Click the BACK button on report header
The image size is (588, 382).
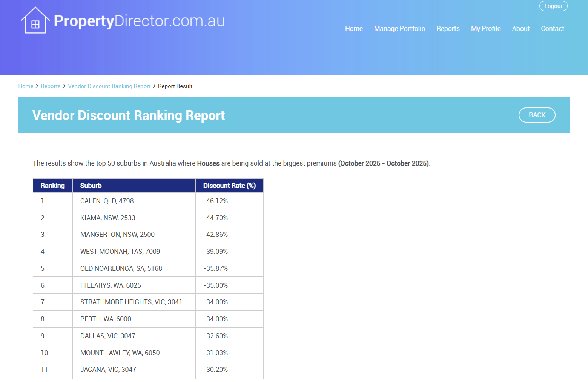pyautogui.click(x=537, y=115)
